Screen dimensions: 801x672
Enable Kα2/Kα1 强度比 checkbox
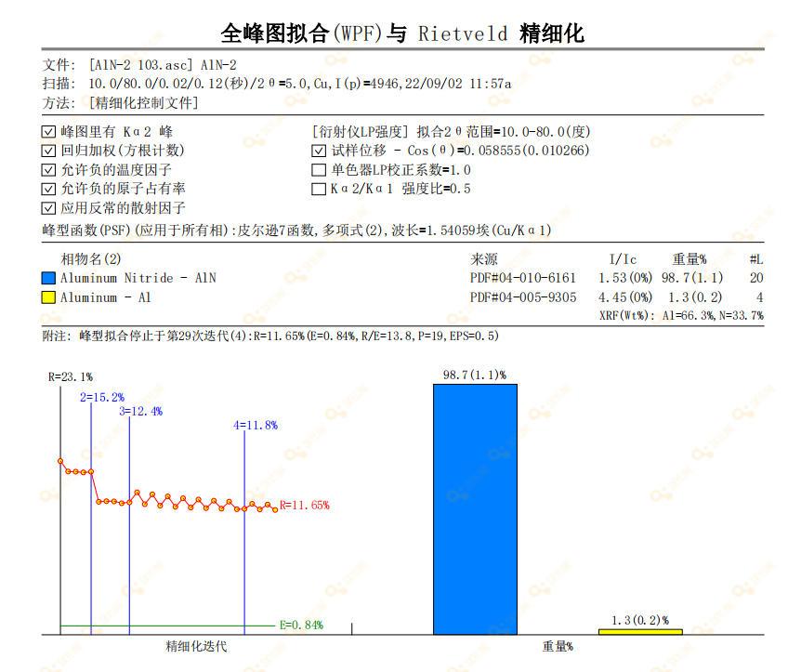pyautogui.click(x=318, y=189)
